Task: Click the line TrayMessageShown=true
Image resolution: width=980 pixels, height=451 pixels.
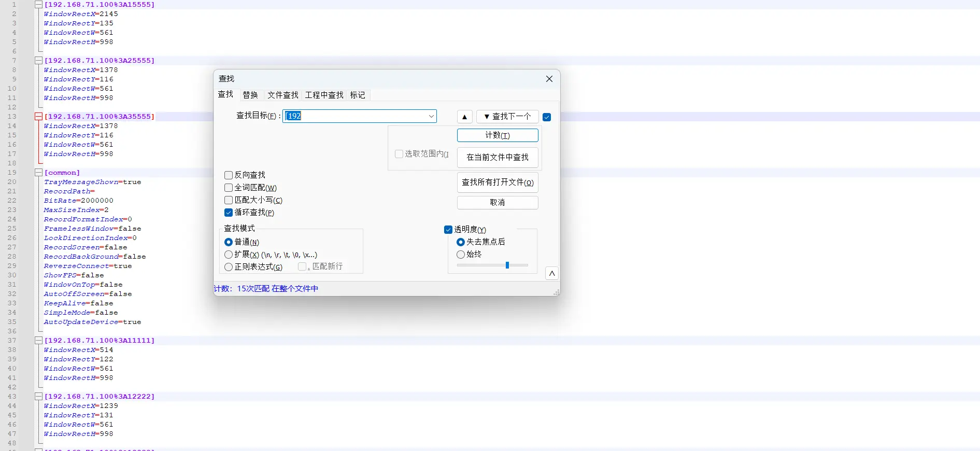Action: [93, 182]
